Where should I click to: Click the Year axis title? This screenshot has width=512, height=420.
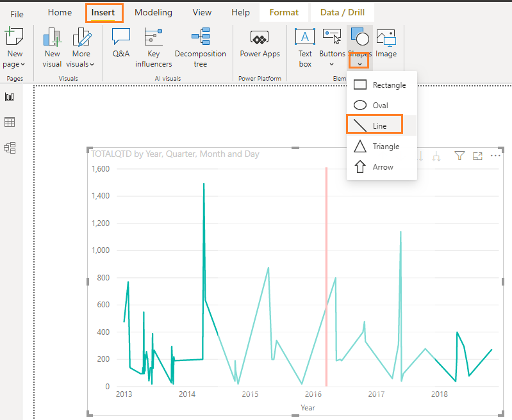click(x=308, y=408)
